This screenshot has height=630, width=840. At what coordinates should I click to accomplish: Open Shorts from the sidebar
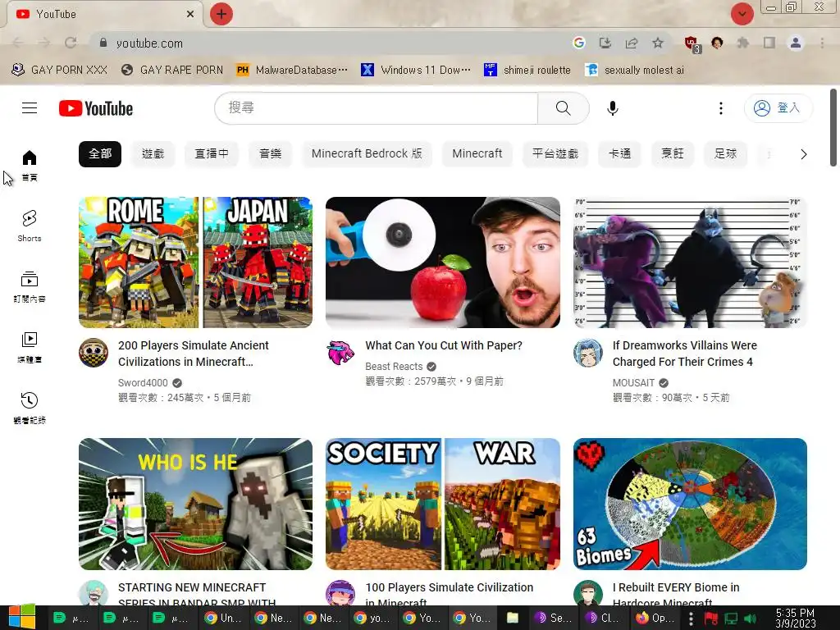tap(30, 226)
